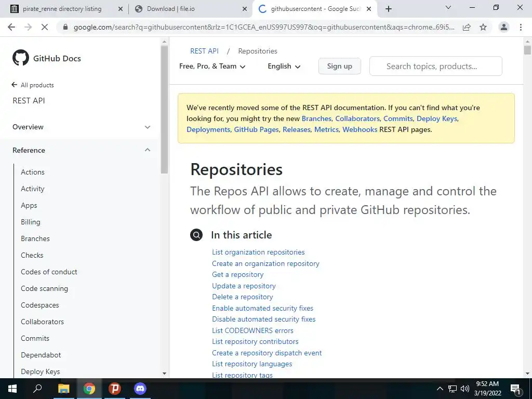Click the volume speaker tray icon
532x399 pixels.
465,389
